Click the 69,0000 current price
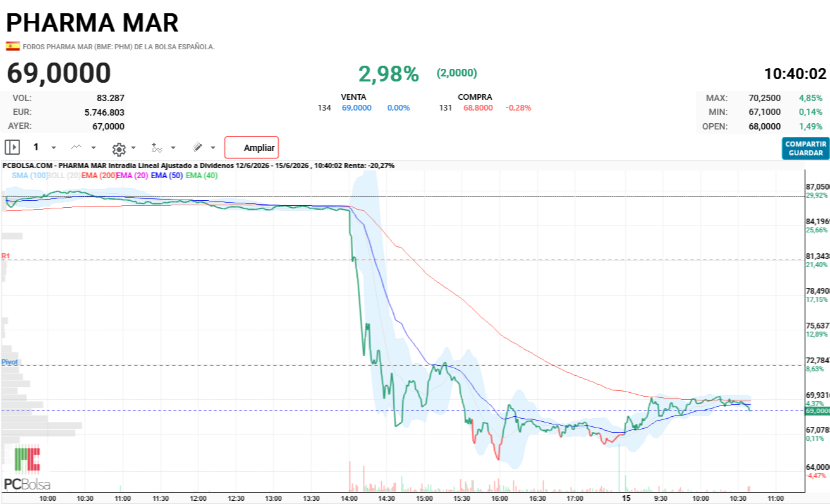The height and width of the screenshot is (504, 830). tap(59, 74)
